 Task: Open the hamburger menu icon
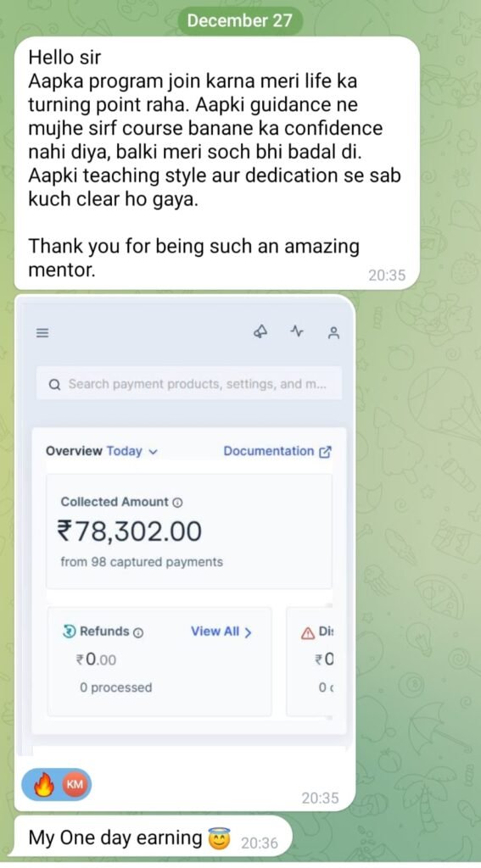coord(42,332)
